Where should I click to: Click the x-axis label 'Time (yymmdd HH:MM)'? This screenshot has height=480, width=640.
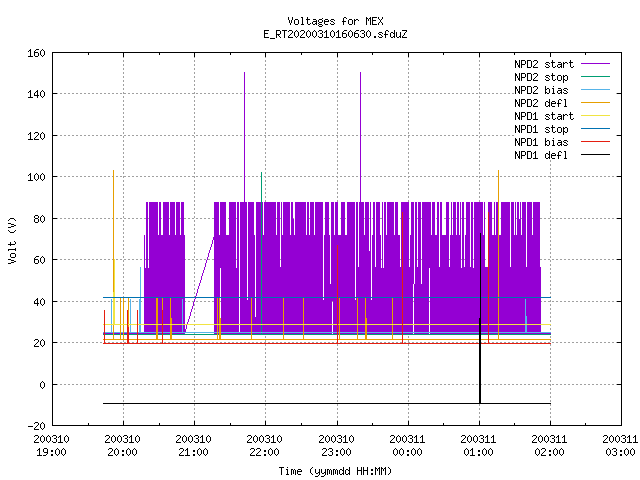tap(335, 471)
